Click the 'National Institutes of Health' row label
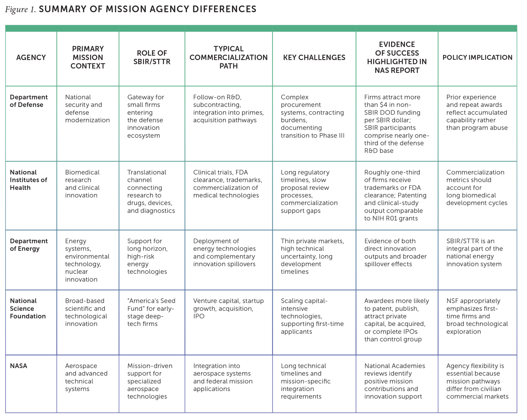 (28, 180)
